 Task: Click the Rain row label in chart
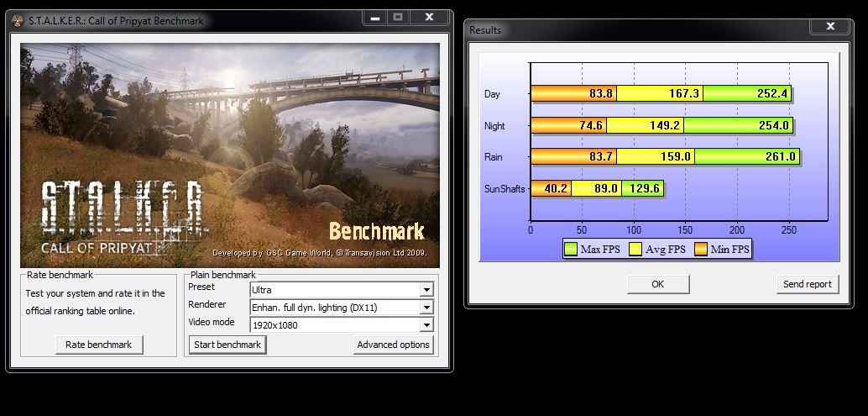pos(494,157)
